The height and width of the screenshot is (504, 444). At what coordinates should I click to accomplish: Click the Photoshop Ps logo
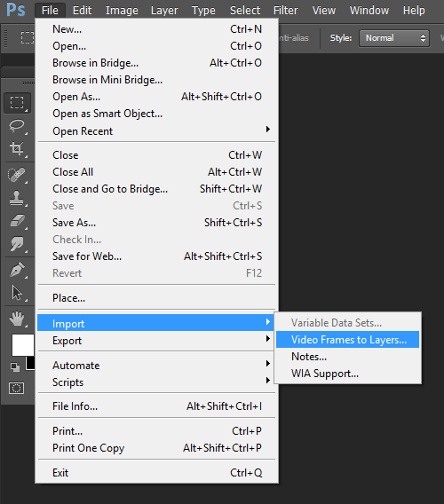[x=16, y=10]
